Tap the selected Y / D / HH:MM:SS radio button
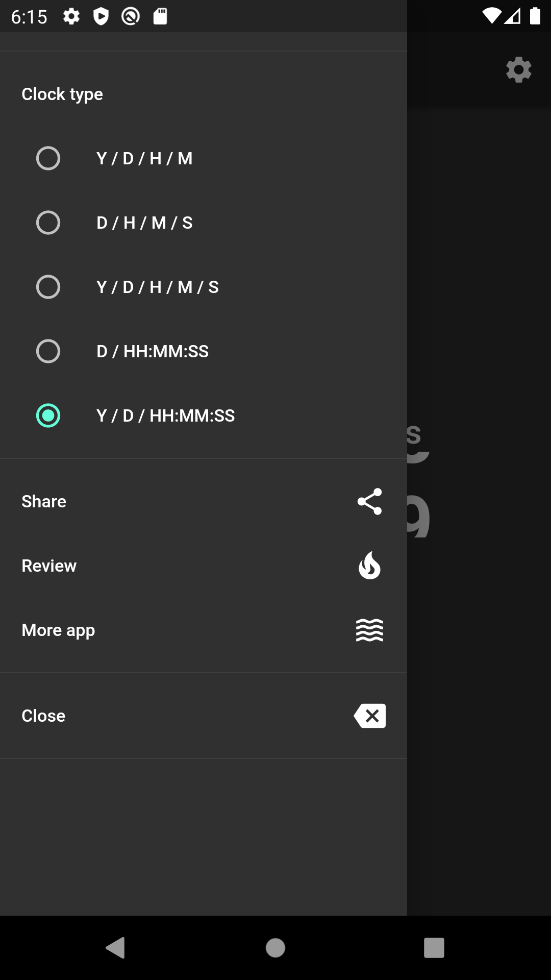 48,415
